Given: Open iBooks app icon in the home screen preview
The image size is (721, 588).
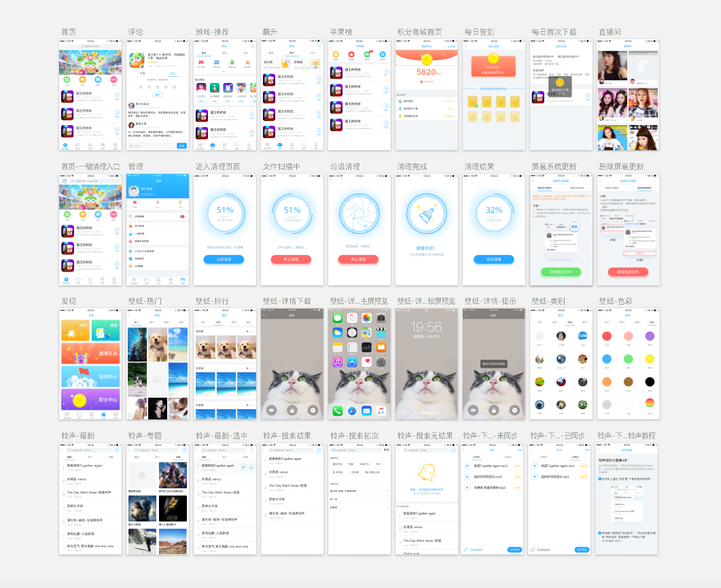Looking at the screenshot, I should [381, 347].
